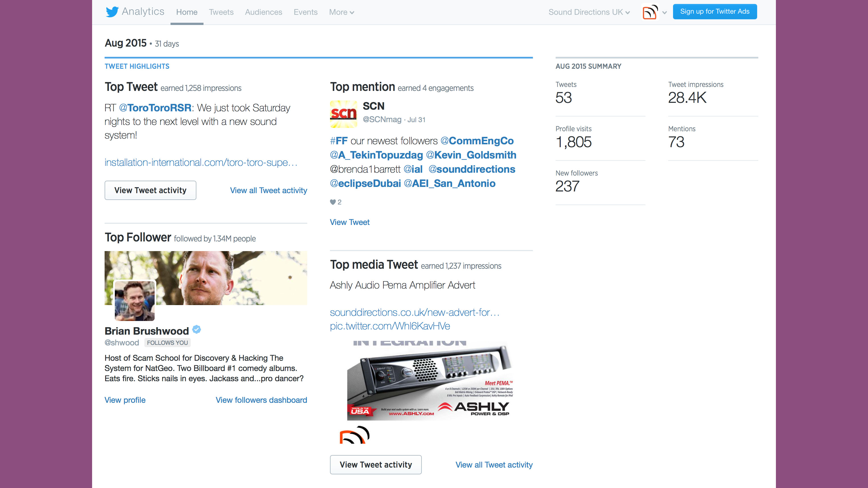The height and width of the screenshot is (488, 868).
Task: Click the Analytics title text
Action: pos(143,11)
